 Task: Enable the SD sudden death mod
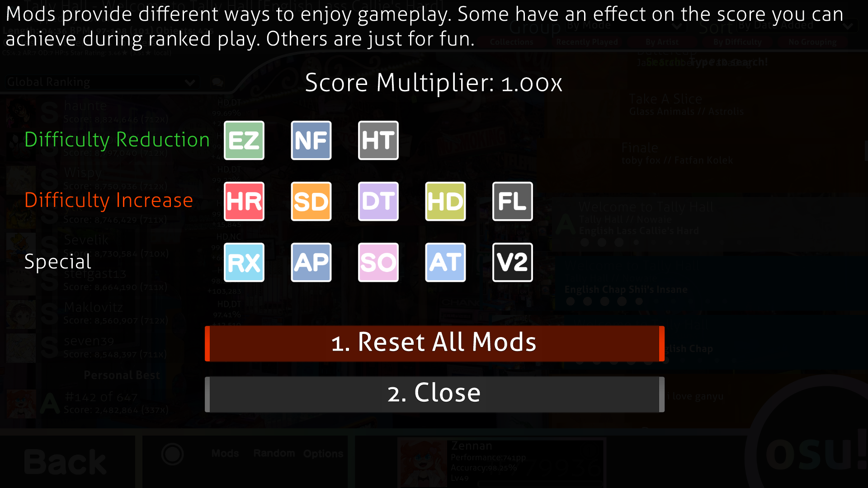(x=311, y=201)
